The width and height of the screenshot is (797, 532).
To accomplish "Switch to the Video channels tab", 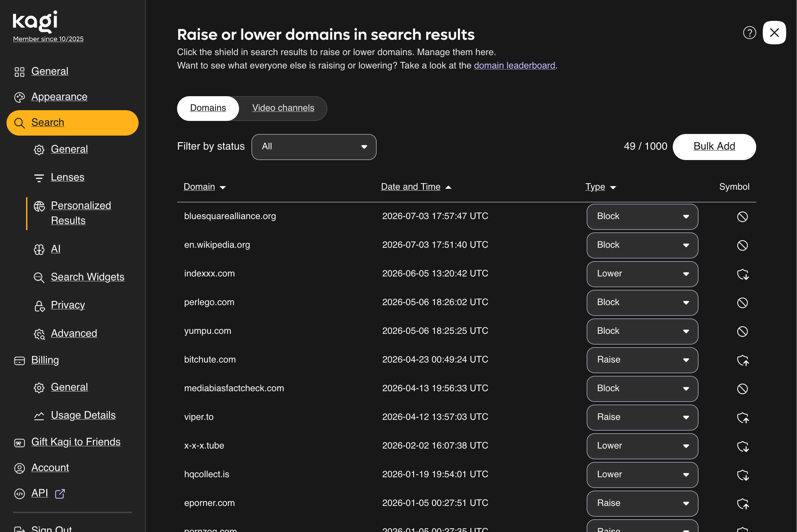I will [x=283, y=108].
